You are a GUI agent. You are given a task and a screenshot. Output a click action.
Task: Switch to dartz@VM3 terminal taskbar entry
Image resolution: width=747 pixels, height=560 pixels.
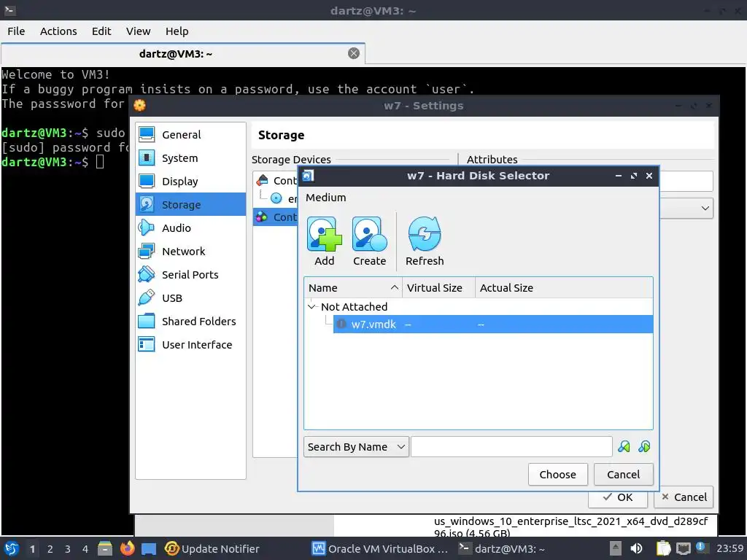point(502,548)
